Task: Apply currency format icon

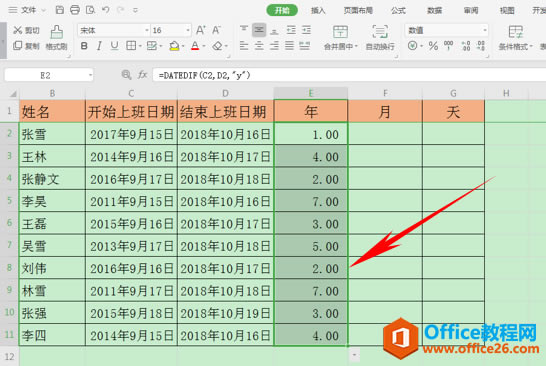Action: [x=412, y=46]
